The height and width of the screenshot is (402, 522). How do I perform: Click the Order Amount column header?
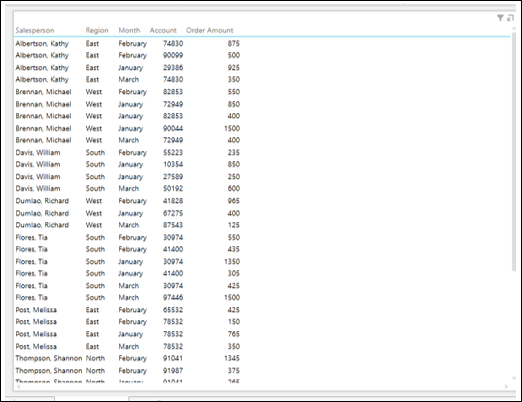pos(210,30)
